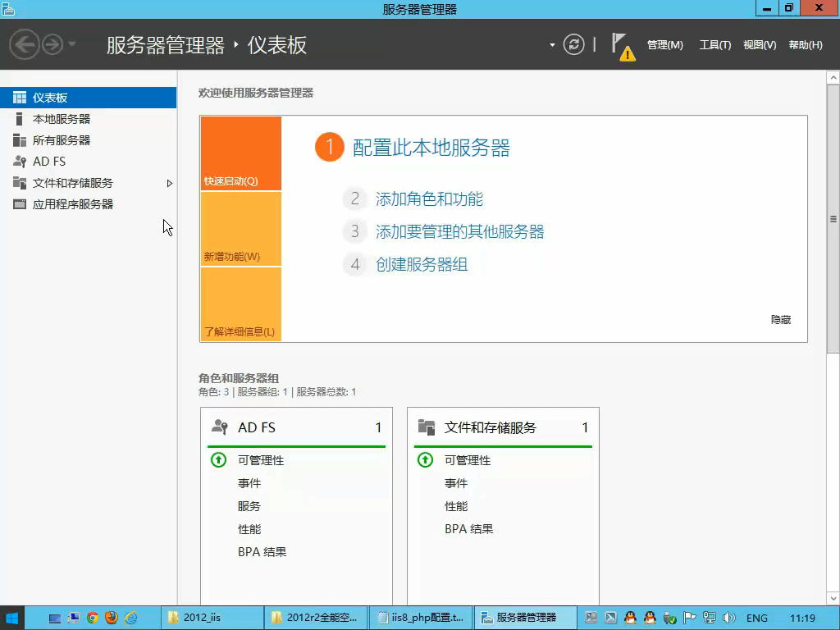Open Firefox from the taskbar
This screenshot has width=840, height=630.
(112, 618)
